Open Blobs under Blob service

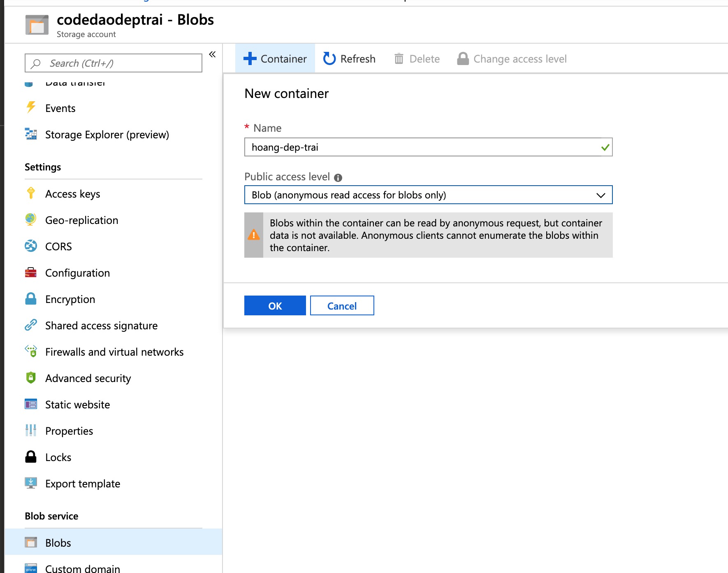click(x=58, y=543)
